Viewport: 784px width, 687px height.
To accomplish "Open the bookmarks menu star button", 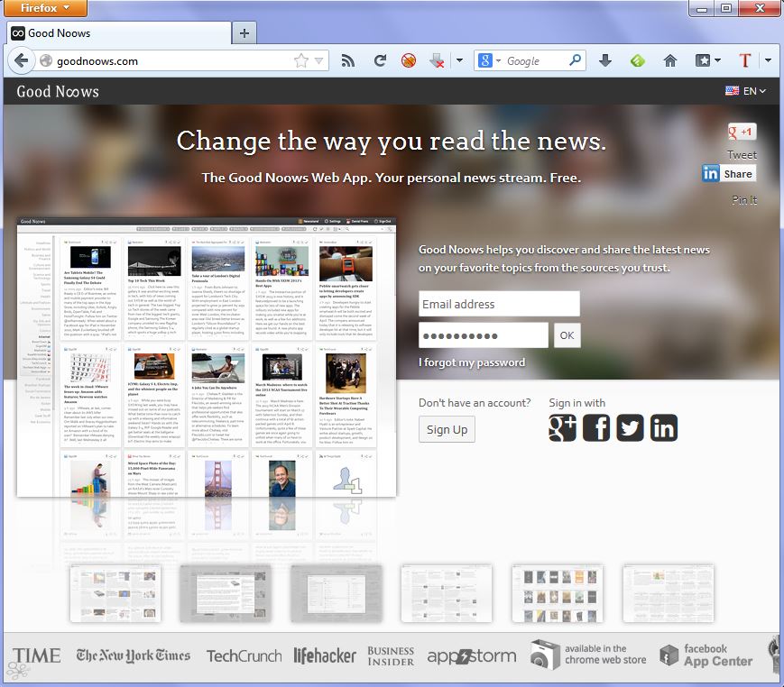I will point(707,61).
